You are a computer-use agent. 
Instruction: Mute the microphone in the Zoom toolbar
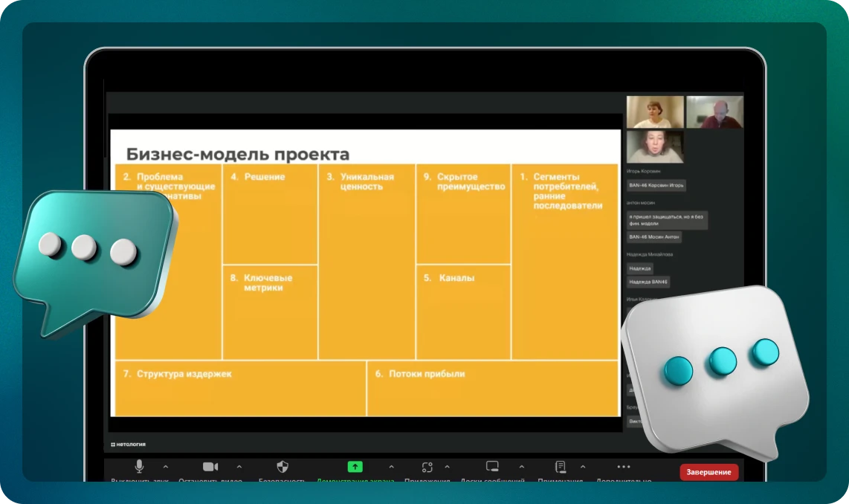tap(139, 467)
